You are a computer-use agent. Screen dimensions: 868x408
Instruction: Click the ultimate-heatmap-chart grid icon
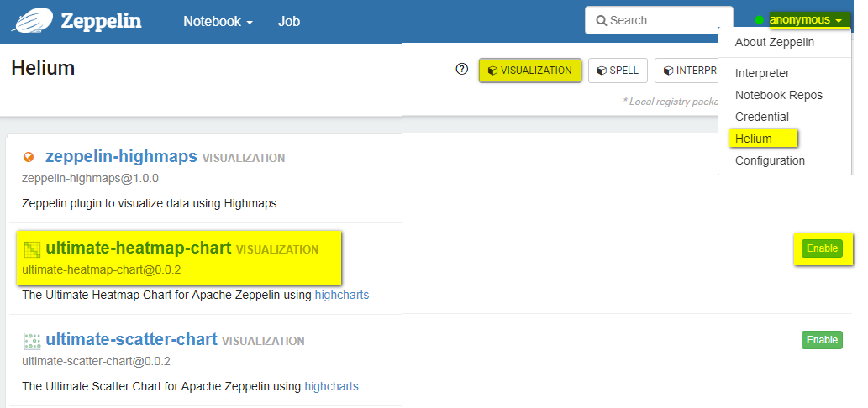(32, 250)
